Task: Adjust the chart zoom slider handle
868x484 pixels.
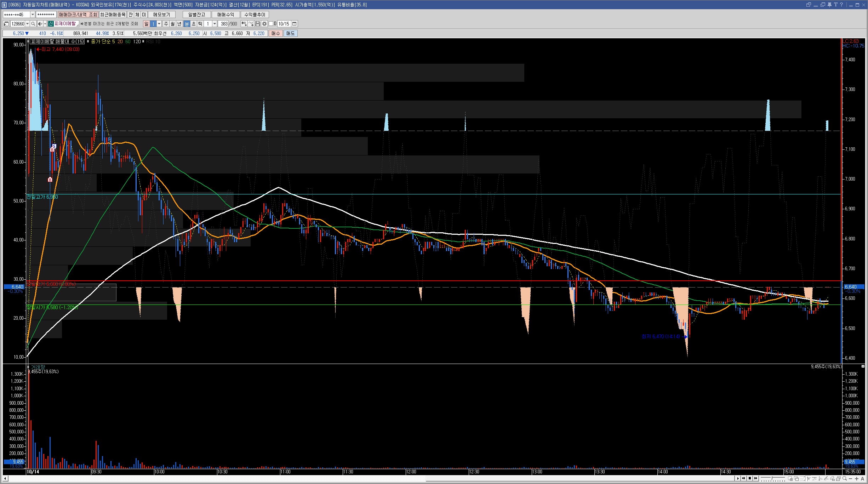Action: [x=772, y=478]
